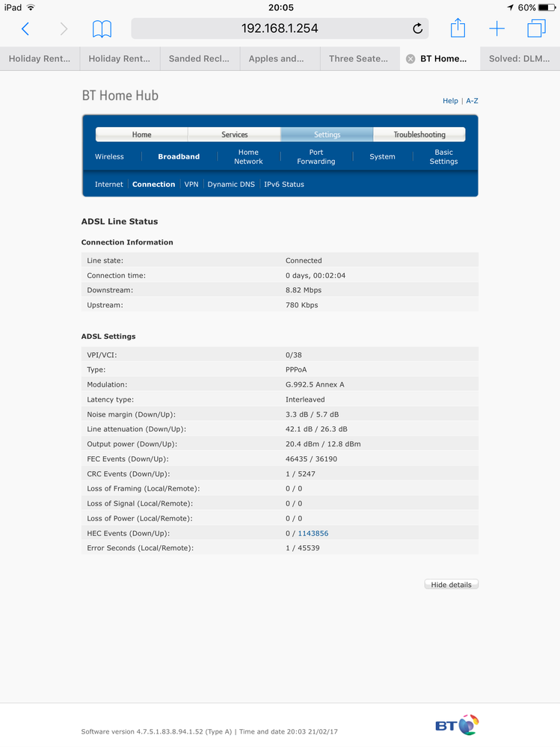Open the Services main tab
Viewport: 560px width, 747px height.
point(234,135)
